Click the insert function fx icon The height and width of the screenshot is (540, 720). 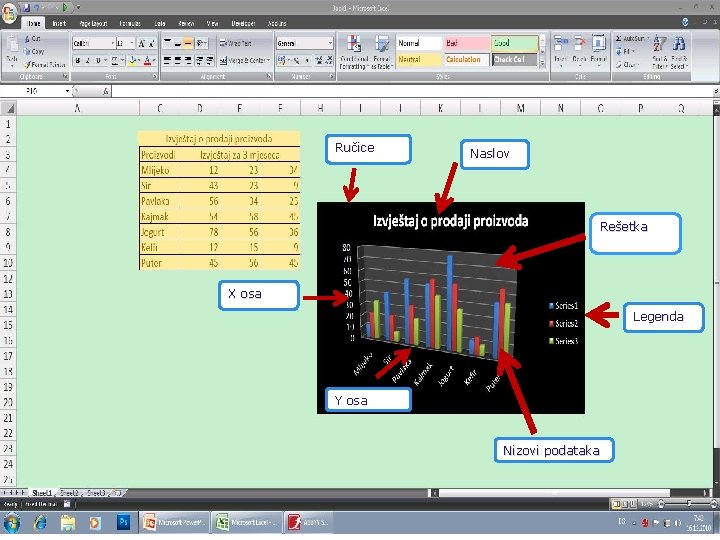[106, 91]
